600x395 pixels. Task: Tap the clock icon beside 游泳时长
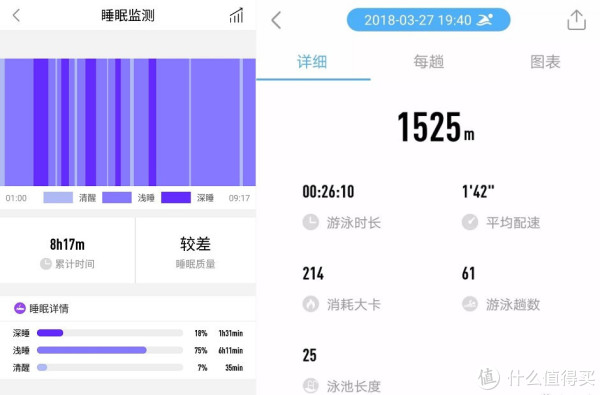(x=310, y=222)
